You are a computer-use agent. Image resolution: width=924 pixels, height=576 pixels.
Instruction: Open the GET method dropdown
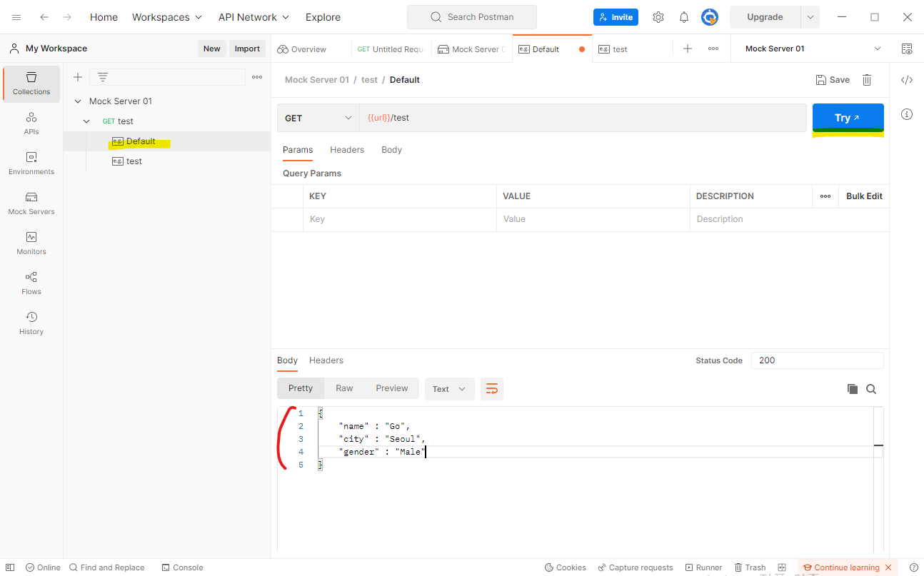pyautogui.click(x=318, y=118)
